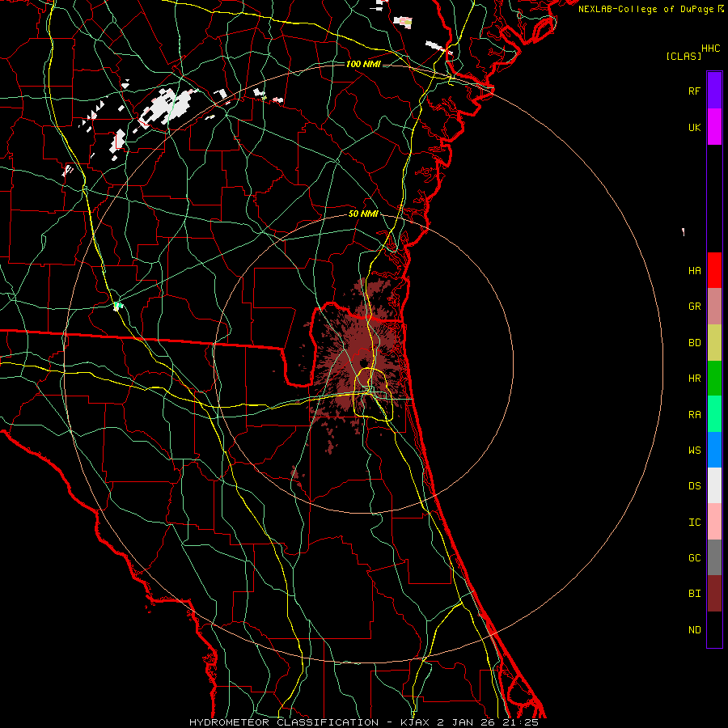Click the HA red legend swatch
The height and width of the screenshot is (728, 728).
coord(714,270)
